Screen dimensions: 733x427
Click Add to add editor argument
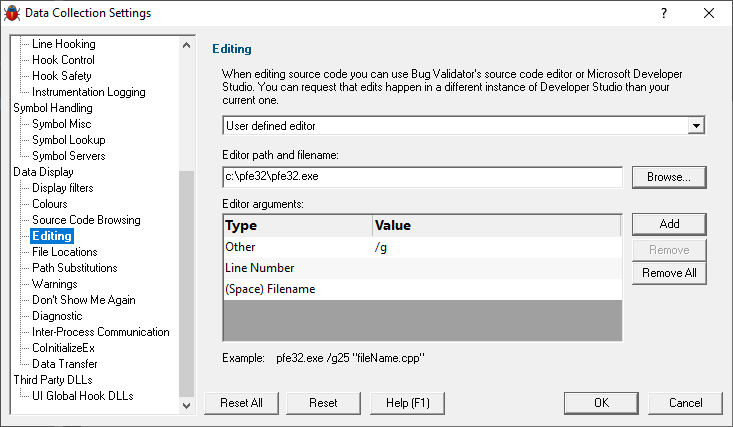tap(669, 224)
